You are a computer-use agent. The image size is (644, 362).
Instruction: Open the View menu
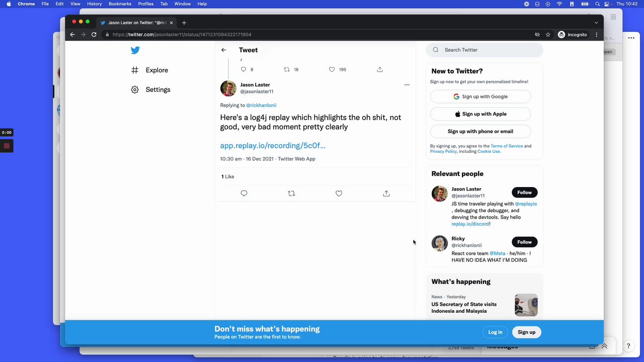pos(75,4)
